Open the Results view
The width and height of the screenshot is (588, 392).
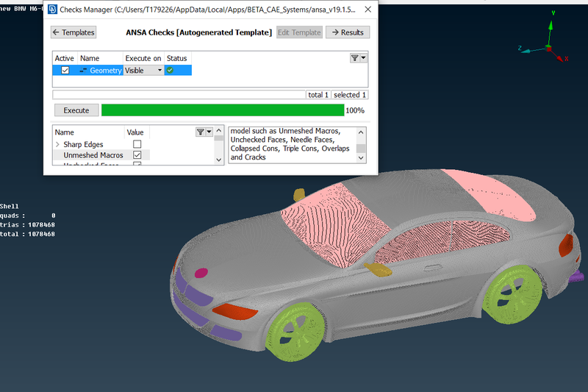coord(348,32)
